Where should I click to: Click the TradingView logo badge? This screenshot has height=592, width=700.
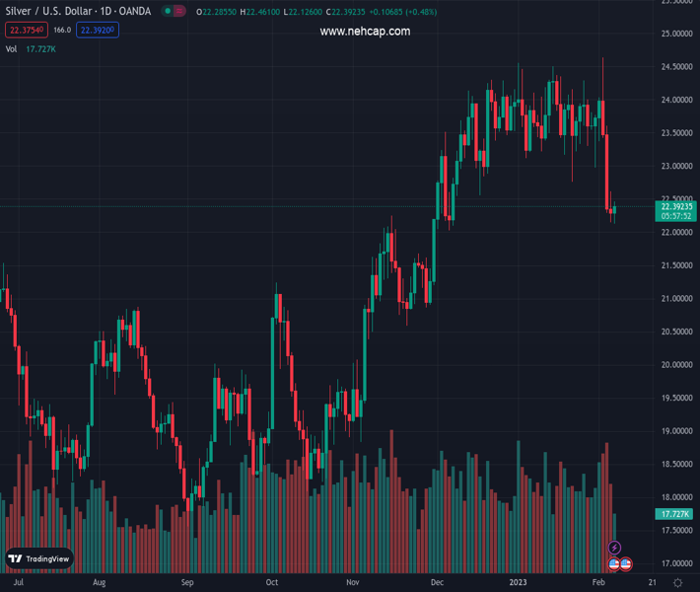pyautogui.click(x=38, y=558)
